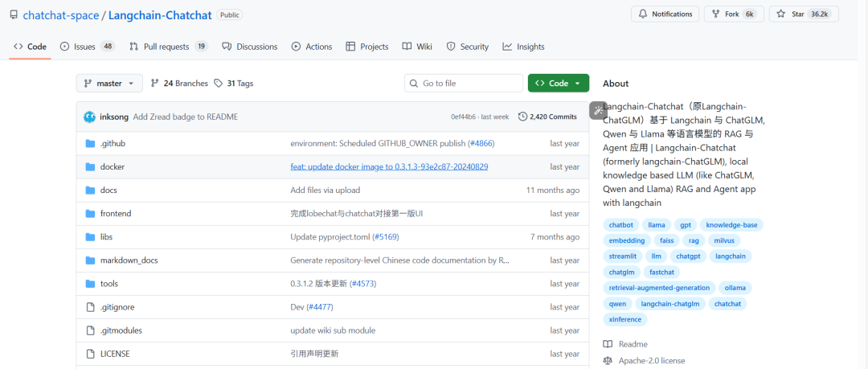This screenshot has width=868, height=369.
Task: Click the .gitmodules file icon
Action: (x=91, y=330)
